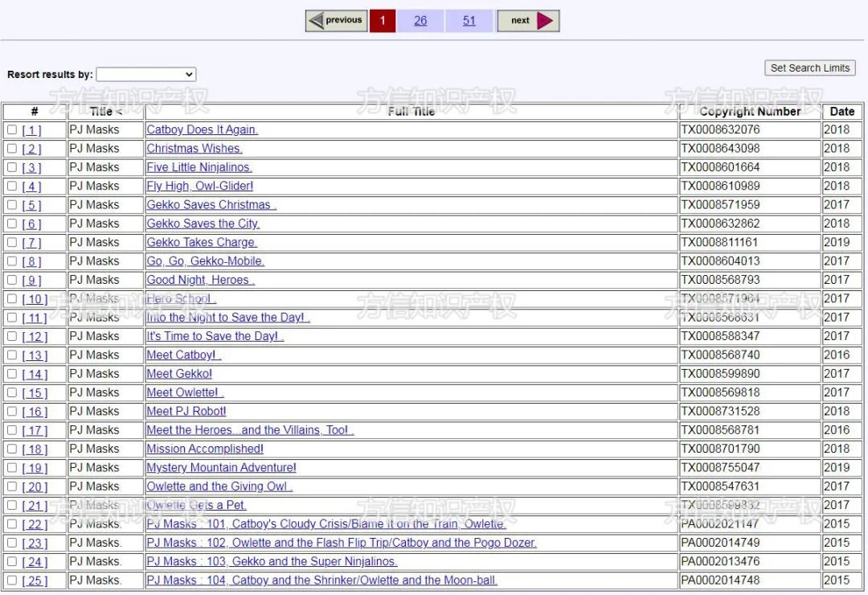Open Meet Owlette! title link

[185, 393]
